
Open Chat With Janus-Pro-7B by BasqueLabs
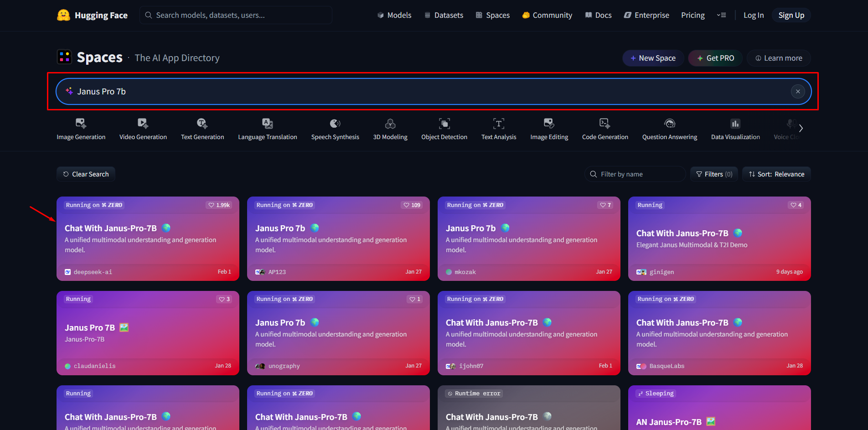point(719,333)
